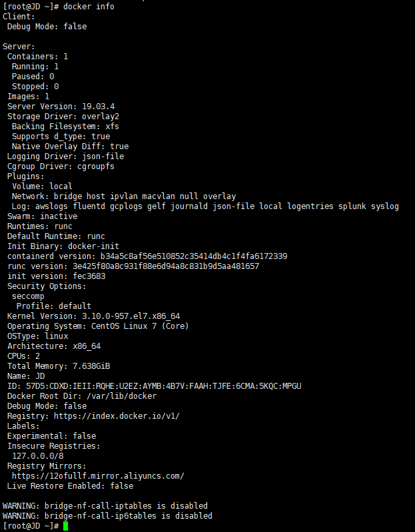Click the Live Restore Enabled line
Screen dimensions: 415x532
(x=70, y=486)
